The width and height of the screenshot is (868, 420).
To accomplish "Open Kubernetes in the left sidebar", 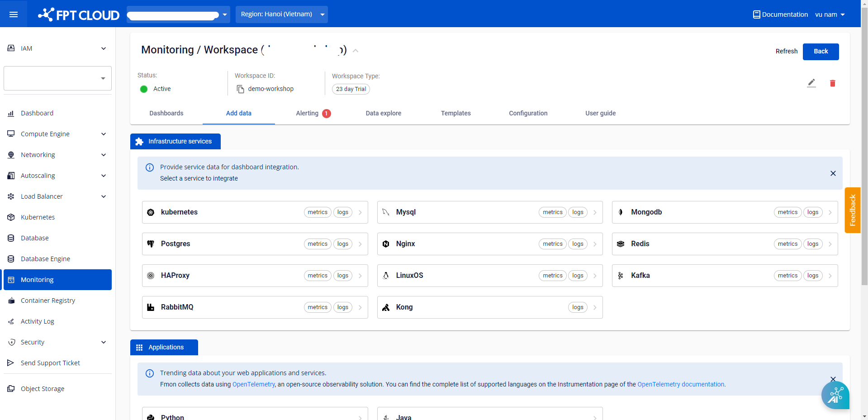I will click(38, 217).
